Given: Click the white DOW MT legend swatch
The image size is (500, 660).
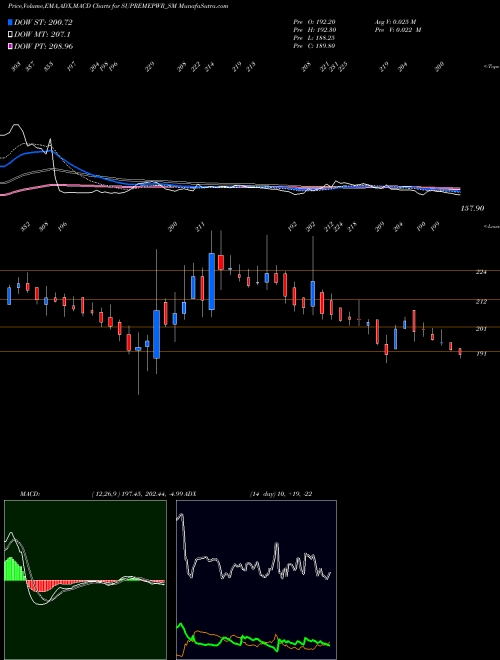Looking at the screenshot, I should pos(10,34).
